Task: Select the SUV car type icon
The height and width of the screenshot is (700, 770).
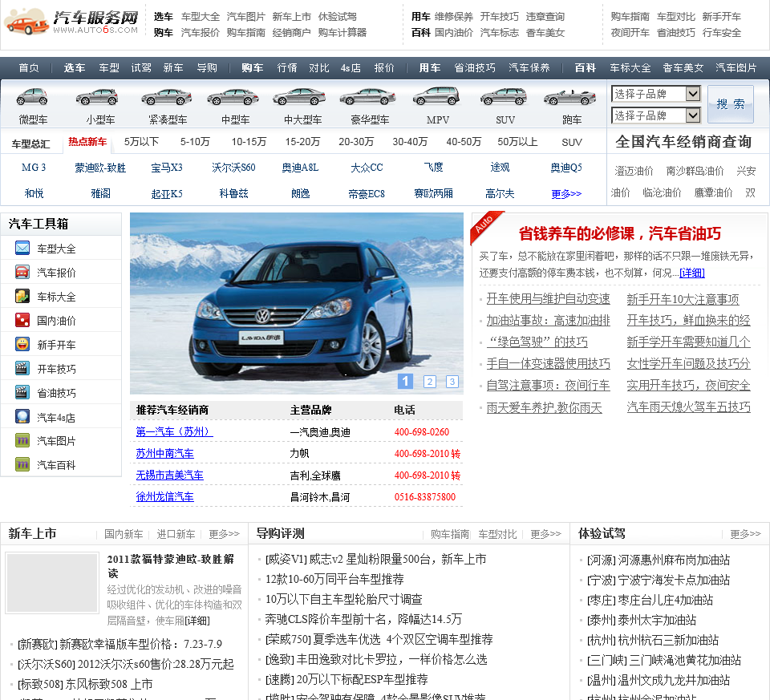Action: pos(504,97)
